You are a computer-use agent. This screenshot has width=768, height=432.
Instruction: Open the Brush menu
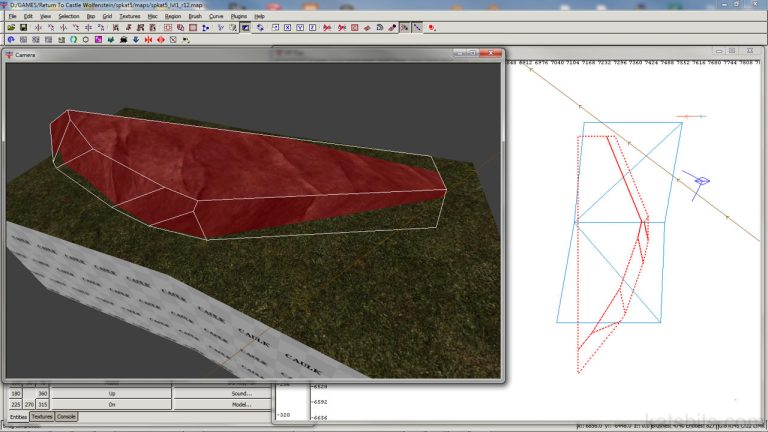[195, 17]
